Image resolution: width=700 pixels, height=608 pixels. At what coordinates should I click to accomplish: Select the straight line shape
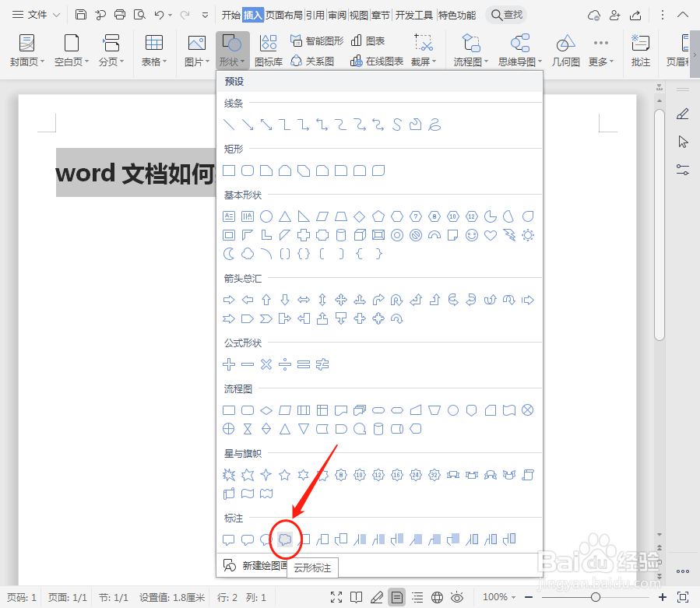[229, 125]
